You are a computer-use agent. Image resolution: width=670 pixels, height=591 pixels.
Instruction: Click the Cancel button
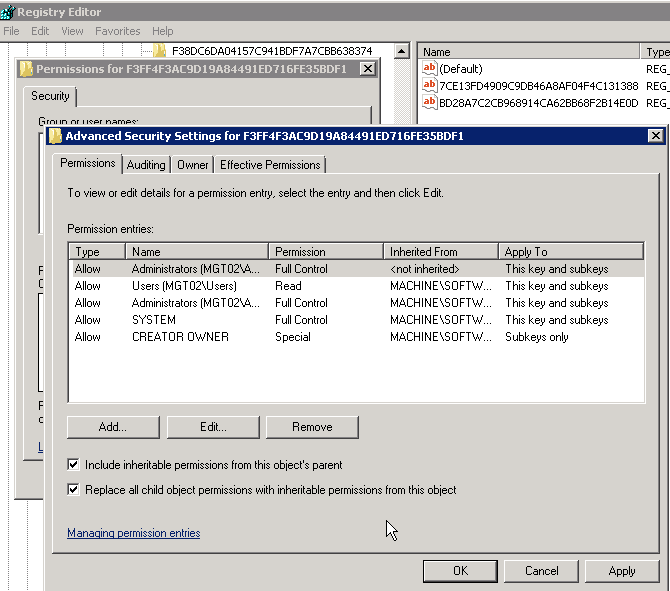pyautogui.click(x=541, y=571)
